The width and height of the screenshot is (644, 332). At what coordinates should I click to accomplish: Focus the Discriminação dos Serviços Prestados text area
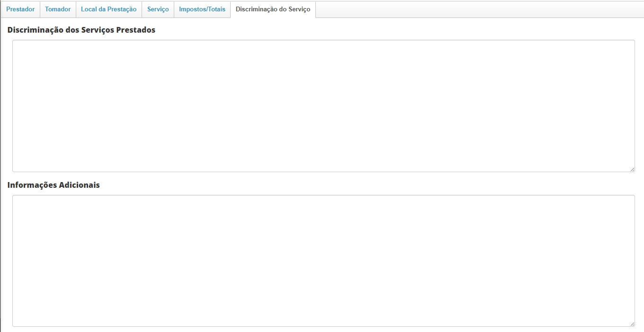tap(323, 105)
